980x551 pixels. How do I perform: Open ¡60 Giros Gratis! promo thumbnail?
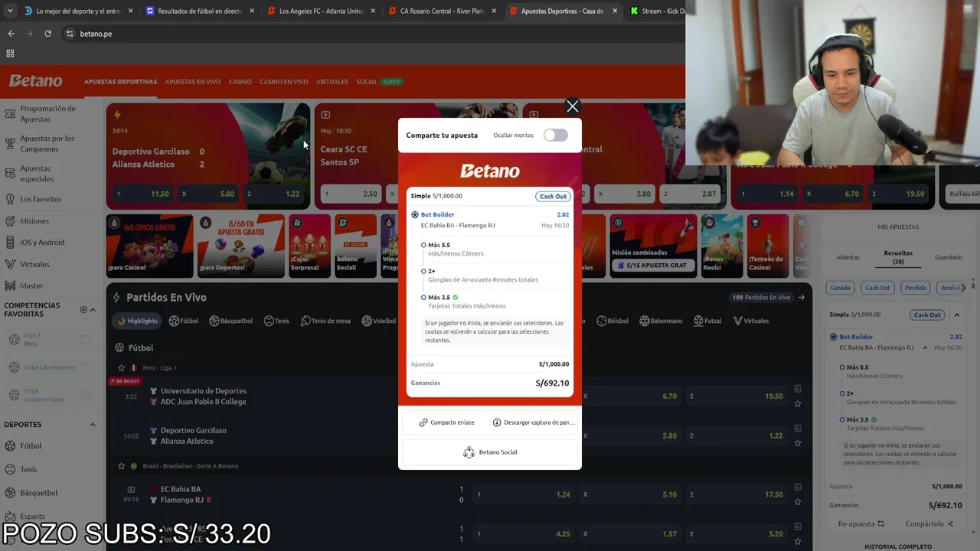pos(149,246)
